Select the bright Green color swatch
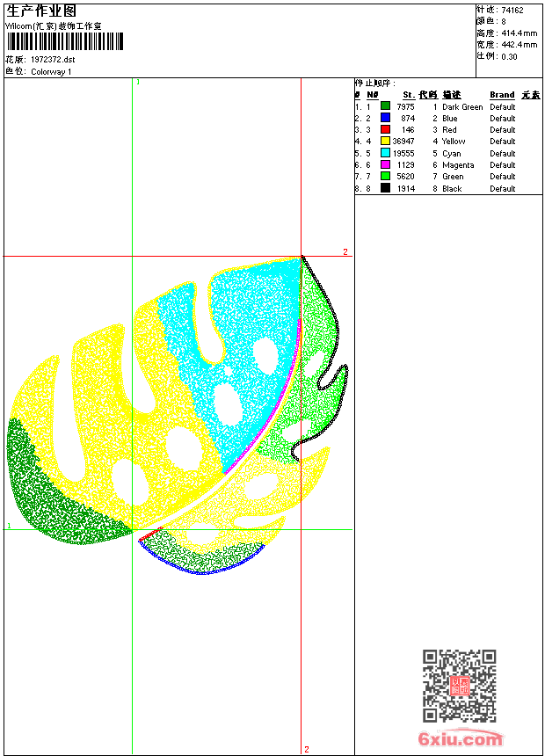 point(385,176)
